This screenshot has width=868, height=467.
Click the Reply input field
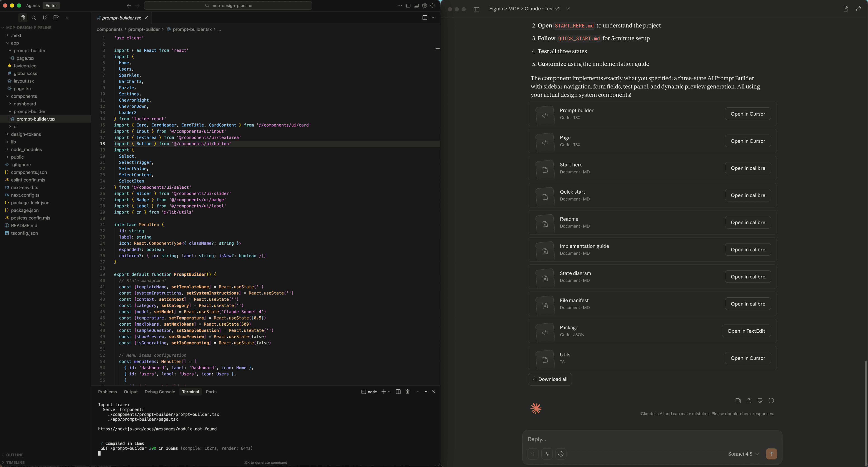pyautogui.click(x=640, y=439)
